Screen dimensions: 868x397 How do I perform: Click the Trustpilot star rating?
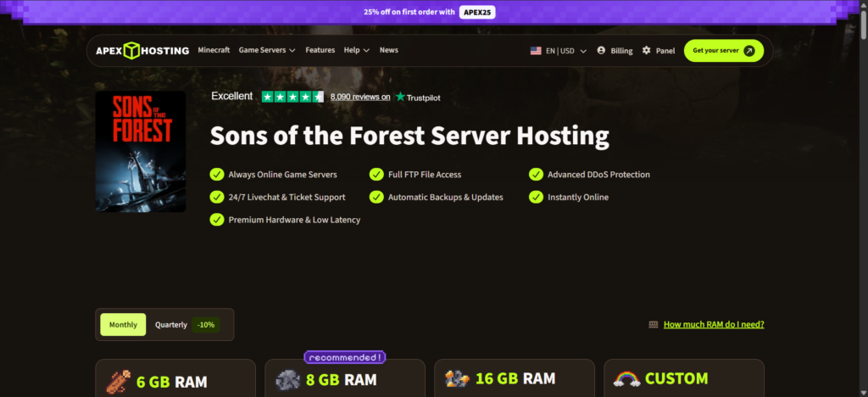coord(292,97)
